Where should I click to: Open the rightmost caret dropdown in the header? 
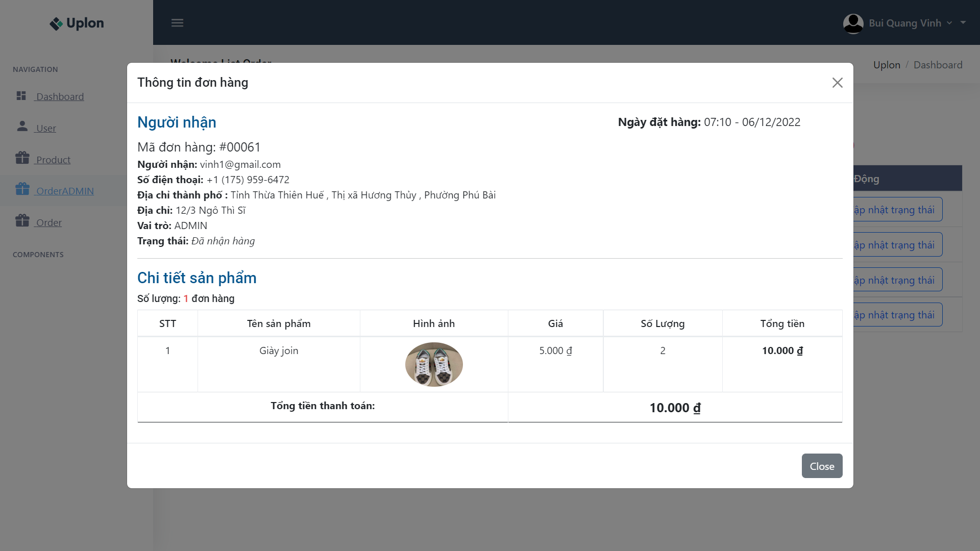click(964, 23)
